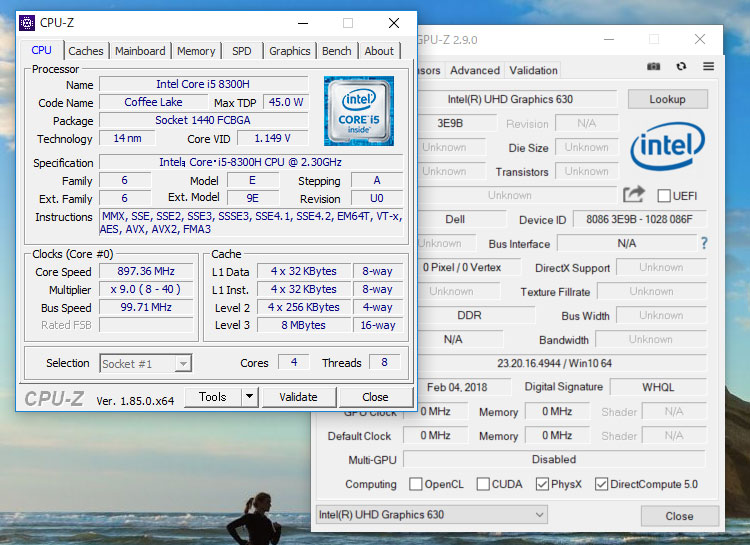Viewport: 750px width, 545px height.
Task: Click the Multi-GPU field showing Disabled
Action: 554,459
